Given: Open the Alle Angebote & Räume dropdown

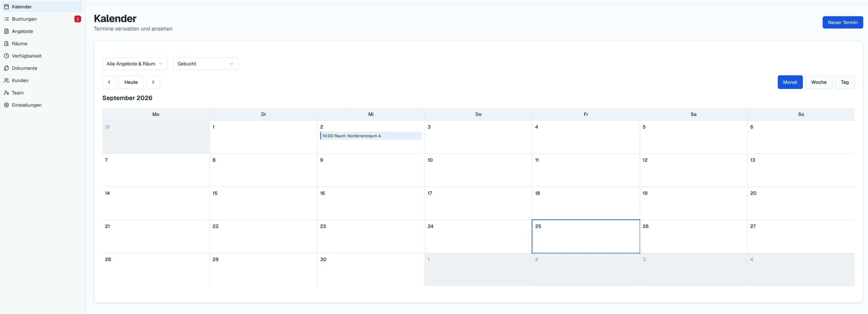Looking at the screenshot, I should click(135, 64).
